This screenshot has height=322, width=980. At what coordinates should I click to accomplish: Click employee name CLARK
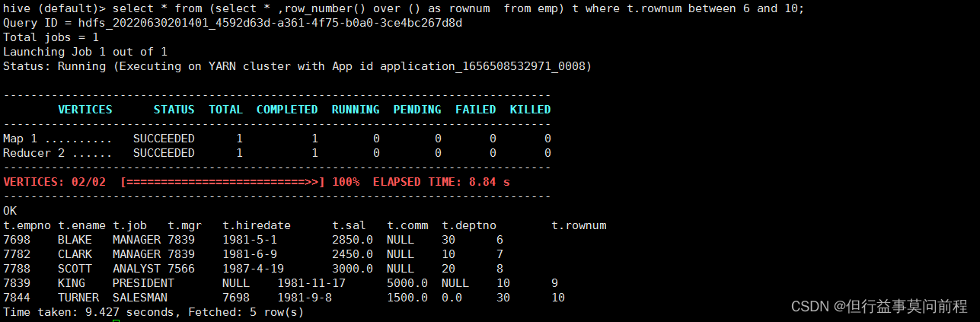coord(75,254)
